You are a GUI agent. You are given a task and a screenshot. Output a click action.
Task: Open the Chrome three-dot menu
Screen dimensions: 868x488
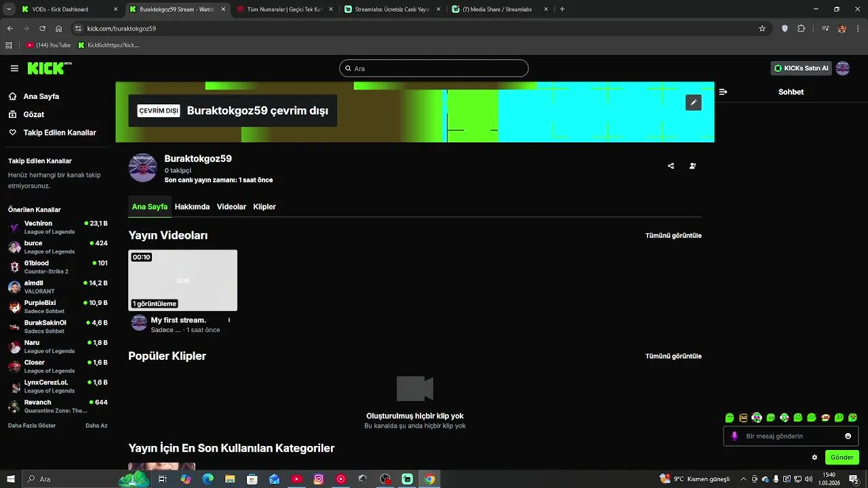[857, 28]
